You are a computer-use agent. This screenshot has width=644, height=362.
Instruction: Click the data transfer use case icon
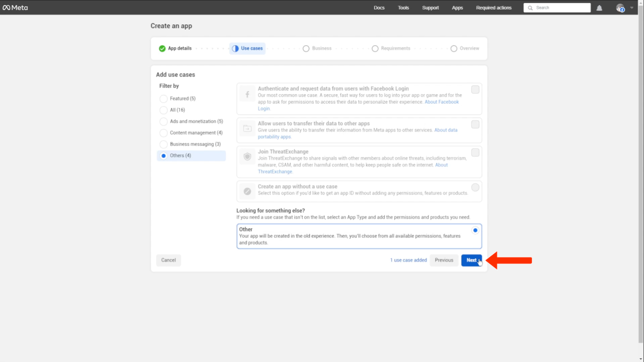247,129
